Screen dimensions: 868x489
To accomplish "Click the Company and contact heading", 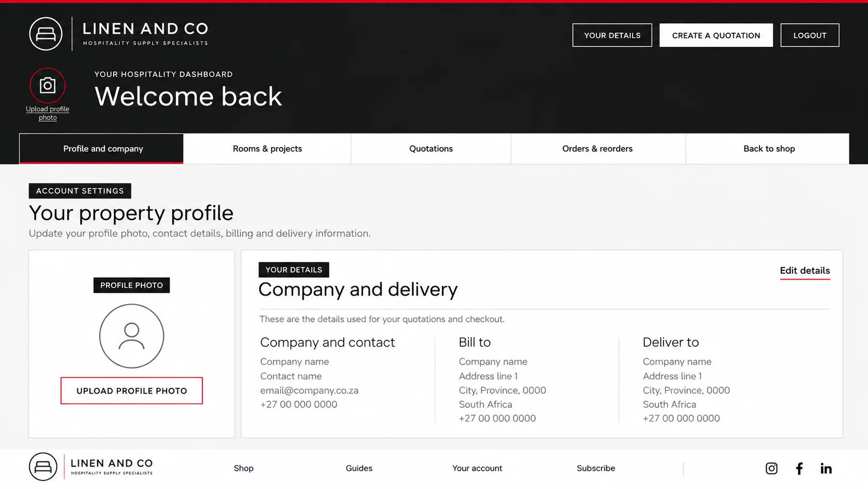I will click(x=328, y=342).
